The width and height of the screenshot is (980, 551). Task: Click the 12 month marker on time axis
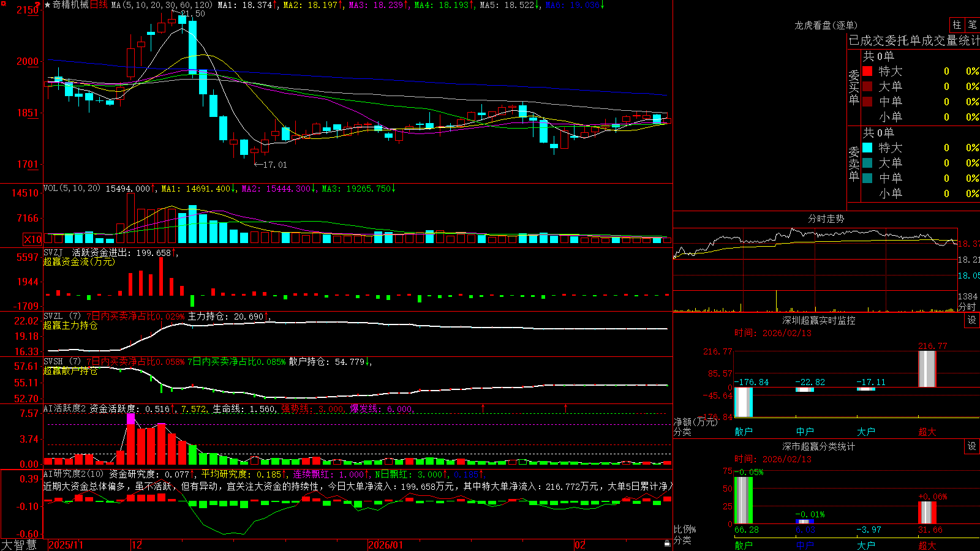coord(137,545)
